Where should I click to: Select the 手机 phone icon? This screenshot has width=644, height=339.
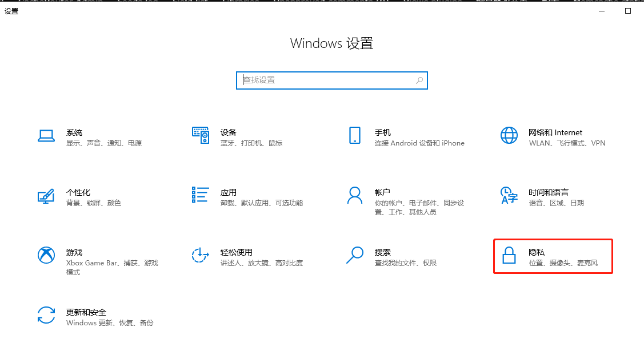pyautogui.click(x=355, y=135)
